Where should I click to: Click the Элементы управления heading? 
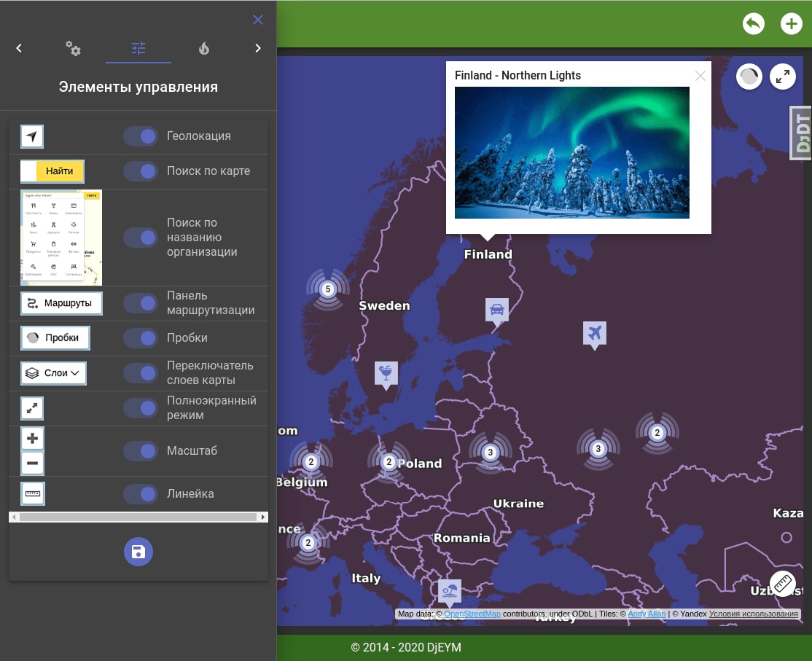click(138, 87)
